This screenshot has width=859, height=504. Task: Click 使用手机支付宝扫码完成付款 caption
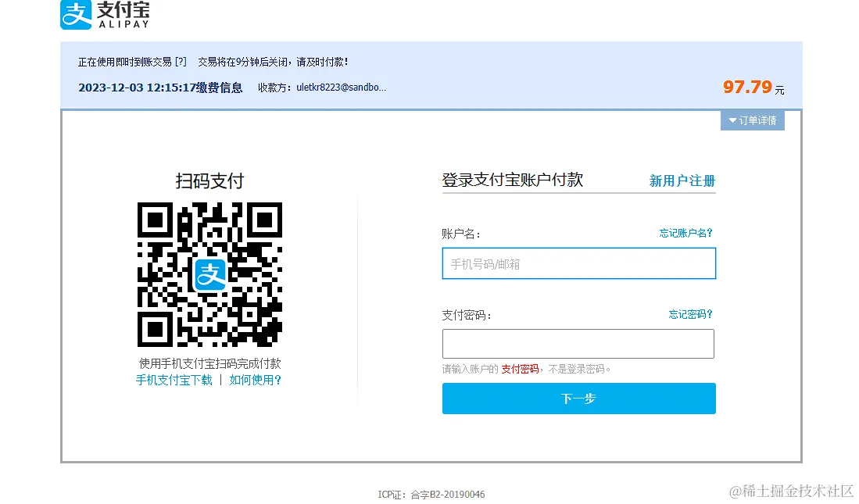(x=209, y=363)
